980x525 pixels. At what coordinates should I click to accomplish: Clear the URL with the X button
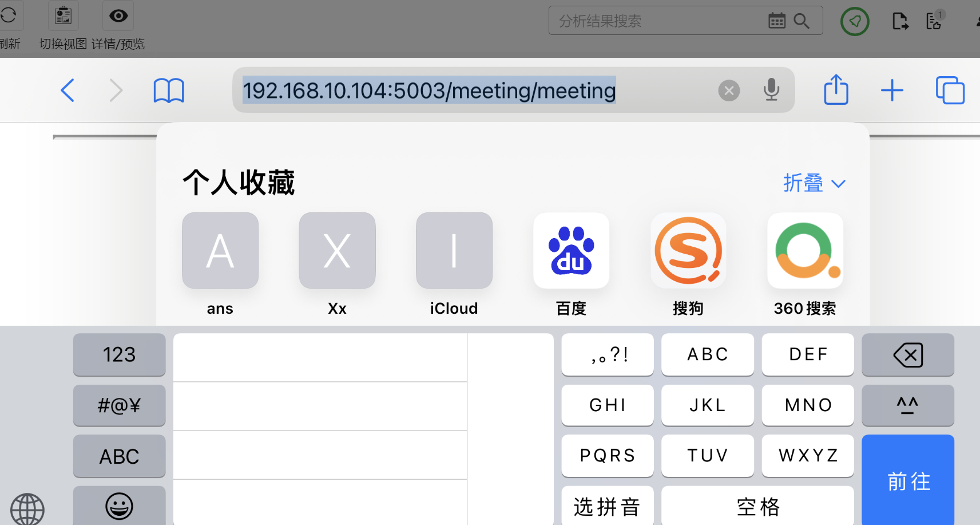tap(729, 90)
